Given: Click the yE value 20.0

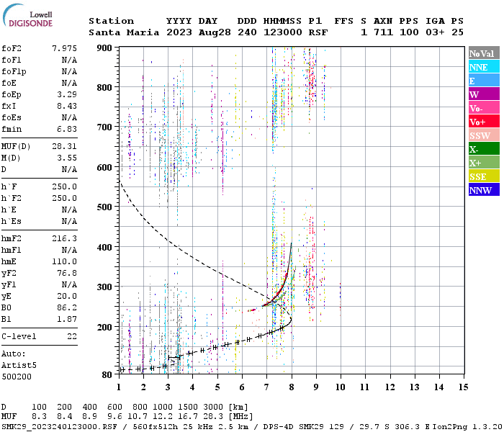Looking at the screenshot, I should click(x=67, y=296).
